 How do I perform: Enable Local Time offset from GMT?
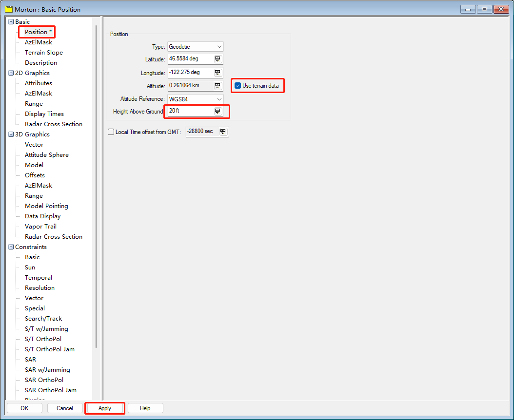(111, 132)
